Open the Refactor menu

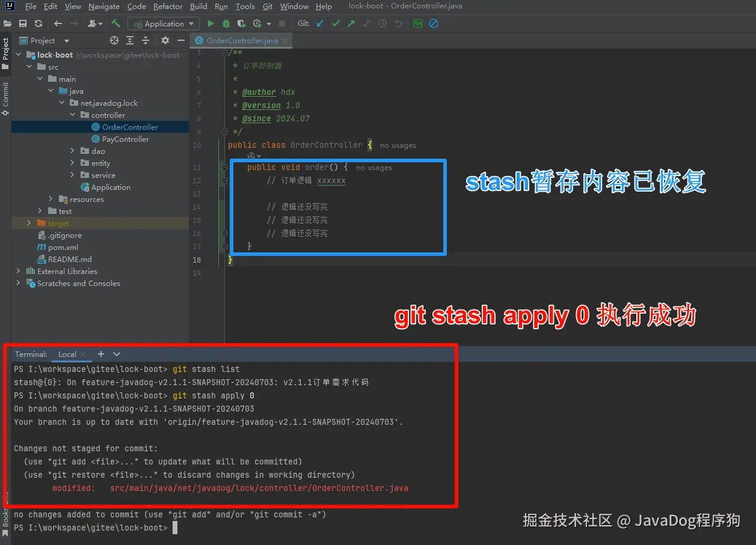(x=168, y=7)
